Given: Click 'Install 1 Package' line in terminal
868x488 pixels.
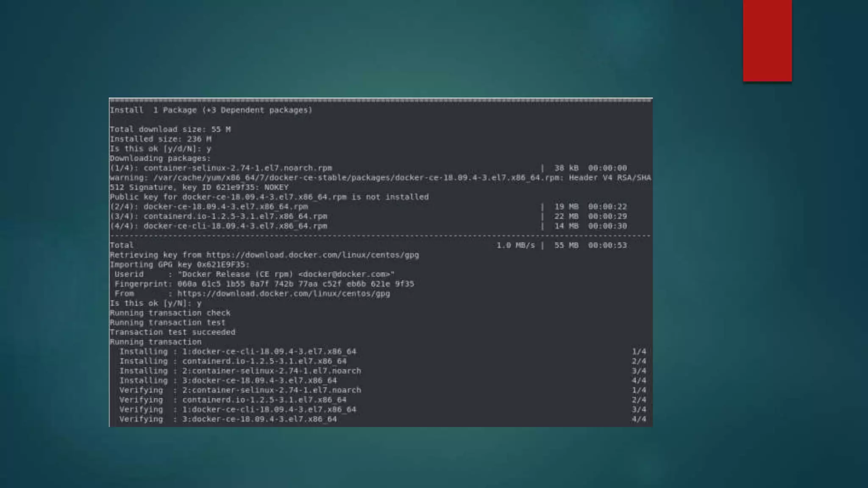Looking at the screenshot, I should (211, 110).
